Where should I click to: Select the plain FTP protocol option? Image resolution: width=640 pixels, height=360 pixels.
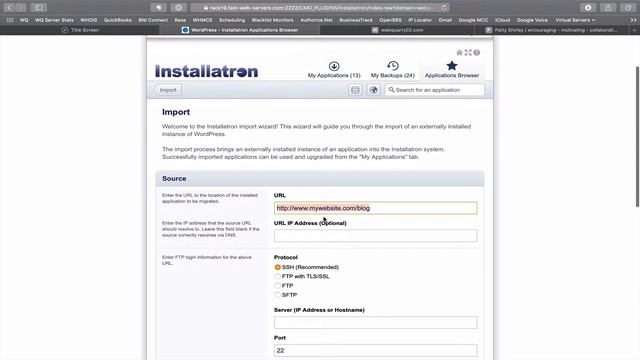278,286
